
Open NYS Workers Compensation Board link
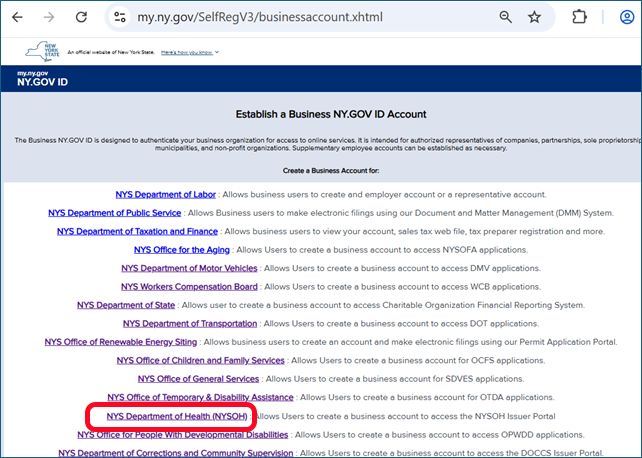pyautogui.click(x=189, y=287)
